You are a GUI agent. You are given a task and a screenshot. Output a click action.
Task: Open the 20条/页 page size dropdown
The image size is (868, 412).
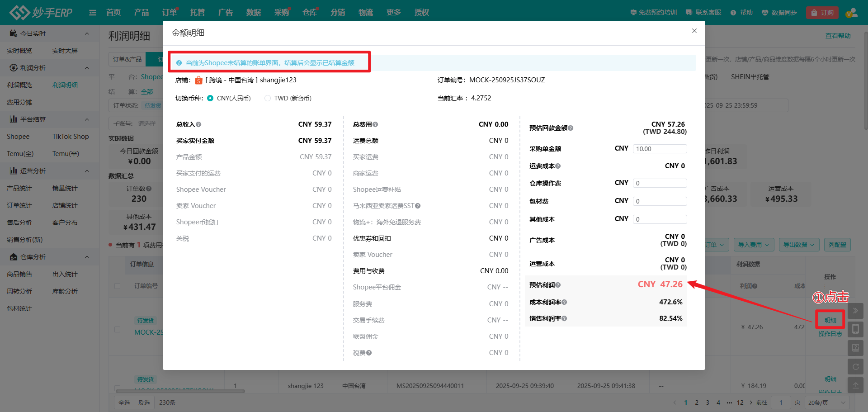pos(827,403)
